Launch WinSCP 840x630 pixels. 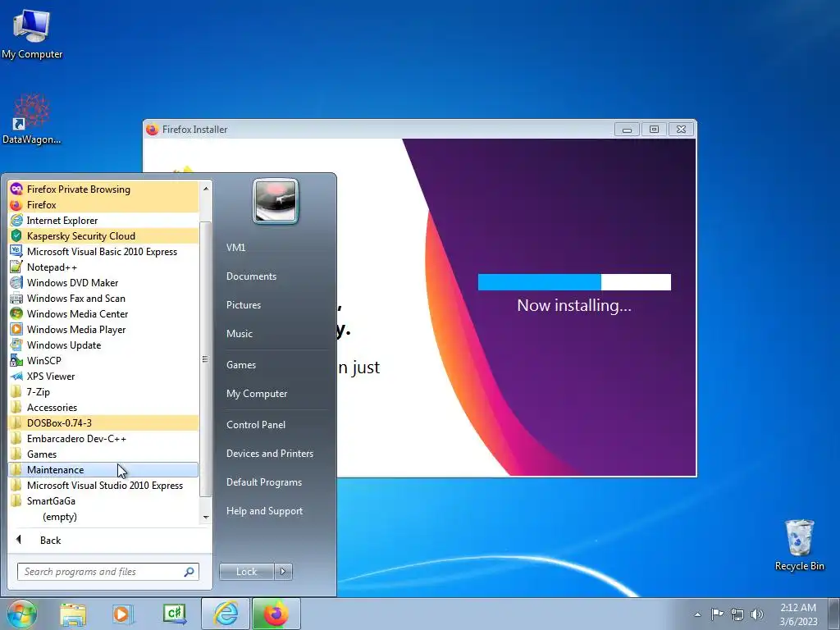tap(103, 361)
